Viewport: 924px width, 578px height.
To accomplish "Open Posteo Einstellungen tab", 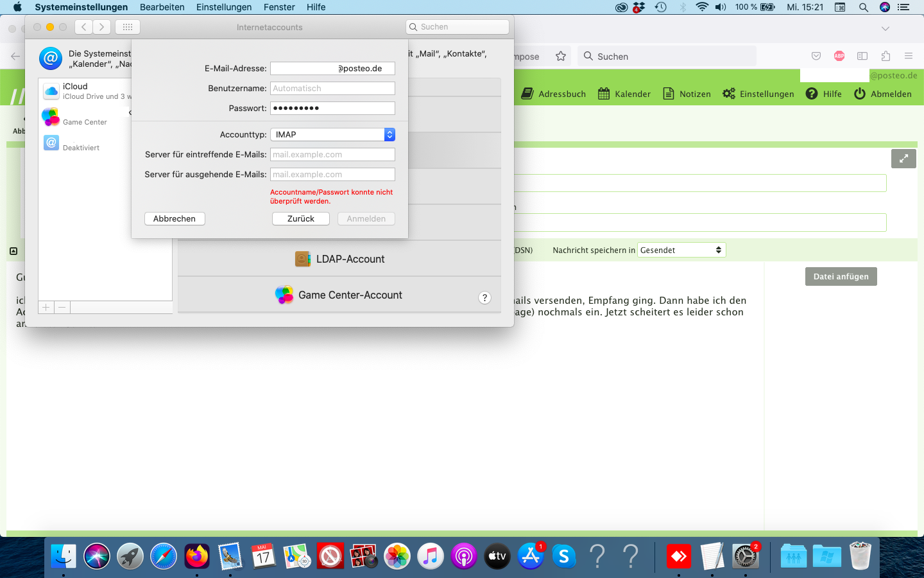I will coord(758,94).
